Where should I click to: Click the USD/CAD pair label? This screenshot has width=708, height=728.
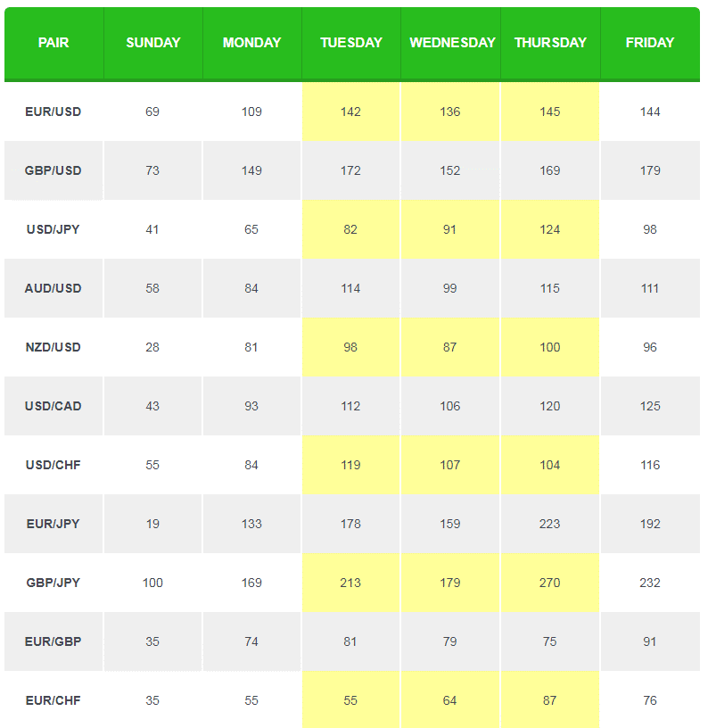(54, 406)
